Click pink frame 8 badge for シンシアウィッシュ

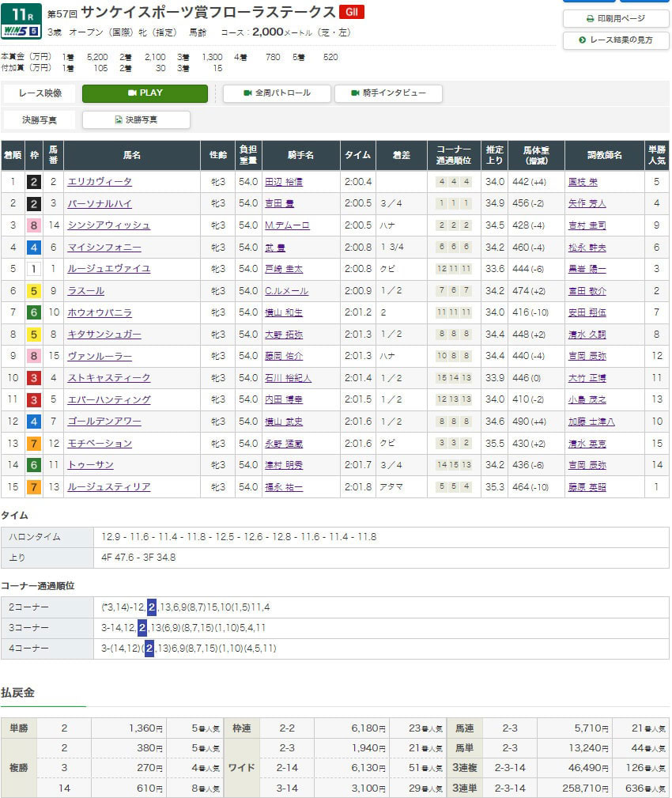34,225
